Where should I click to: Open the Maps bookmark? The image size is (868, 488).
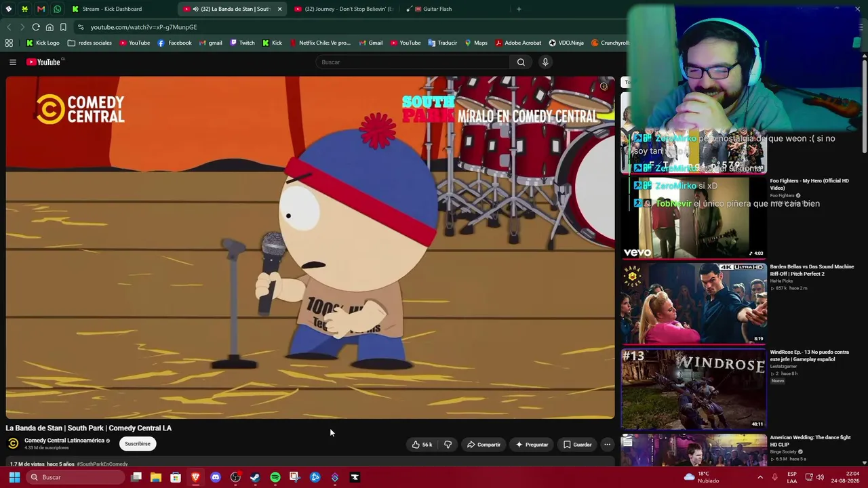click(x=476, y=43)
